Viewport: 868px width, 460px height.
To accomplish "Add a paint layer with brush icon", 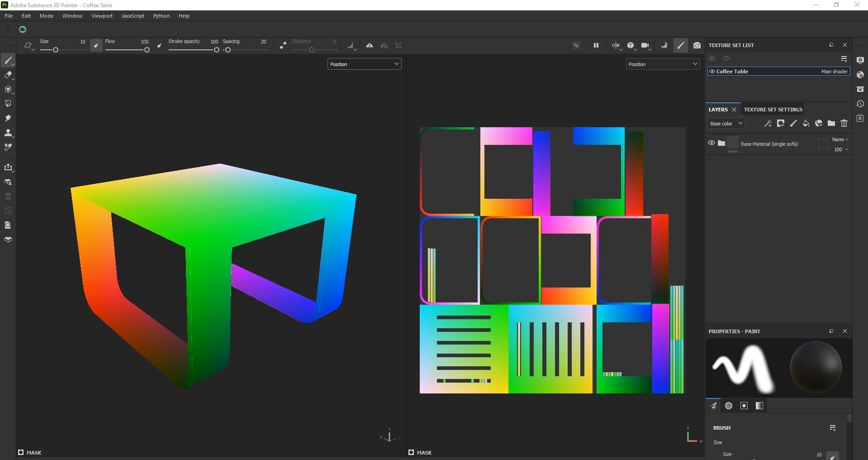I will (793, 123).
